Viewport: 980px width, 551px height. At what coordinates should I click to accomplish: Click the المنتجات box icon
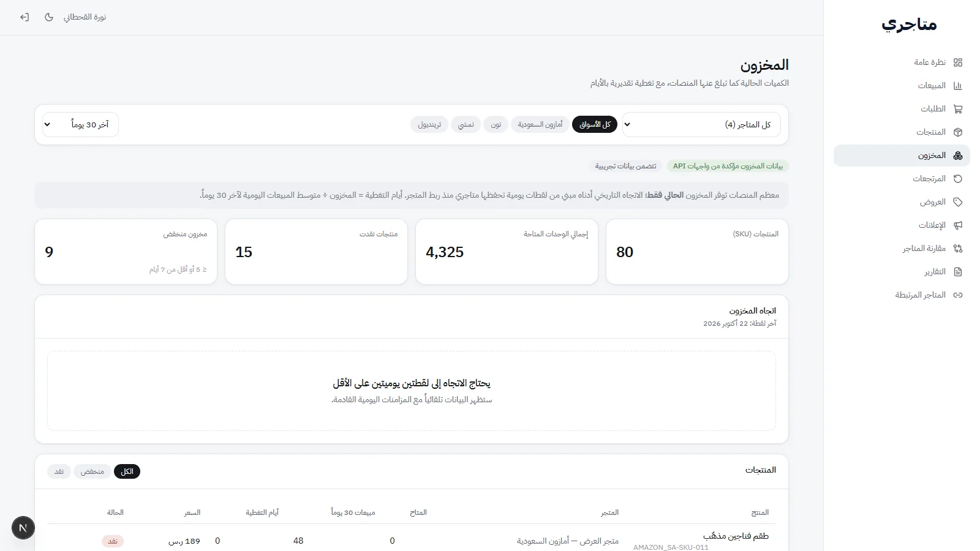coord(958,132)
